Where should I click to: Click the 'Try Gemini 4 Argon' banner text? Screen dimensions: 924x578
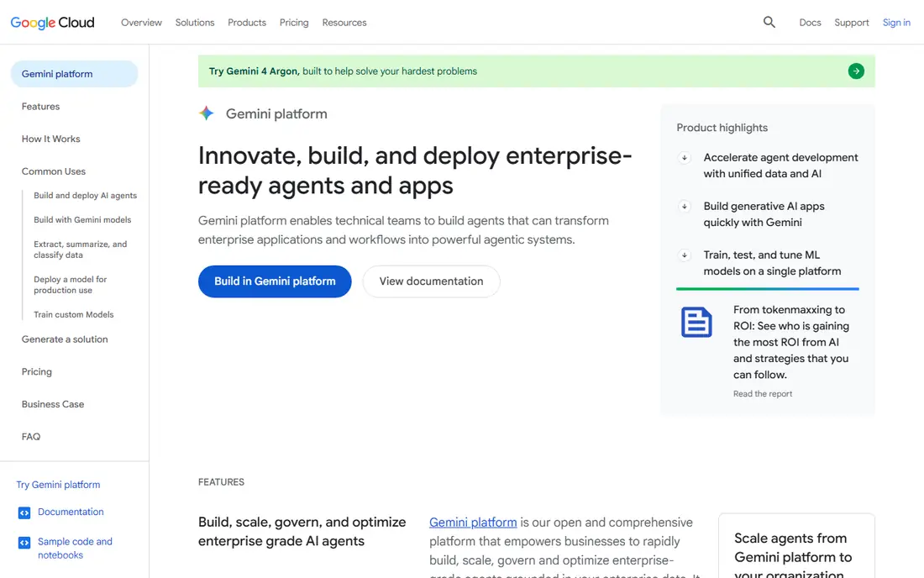(343, 71)
